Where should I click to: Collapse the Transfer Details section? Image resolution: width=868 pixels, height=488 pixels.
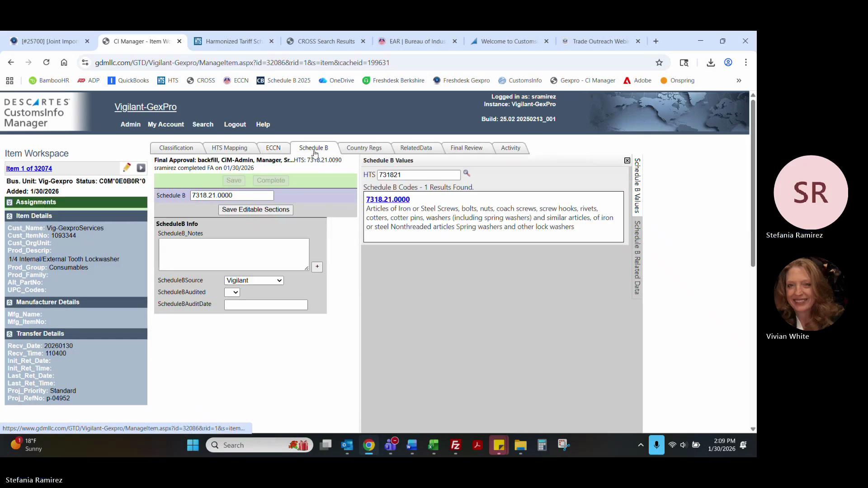(x=9, y=334)
